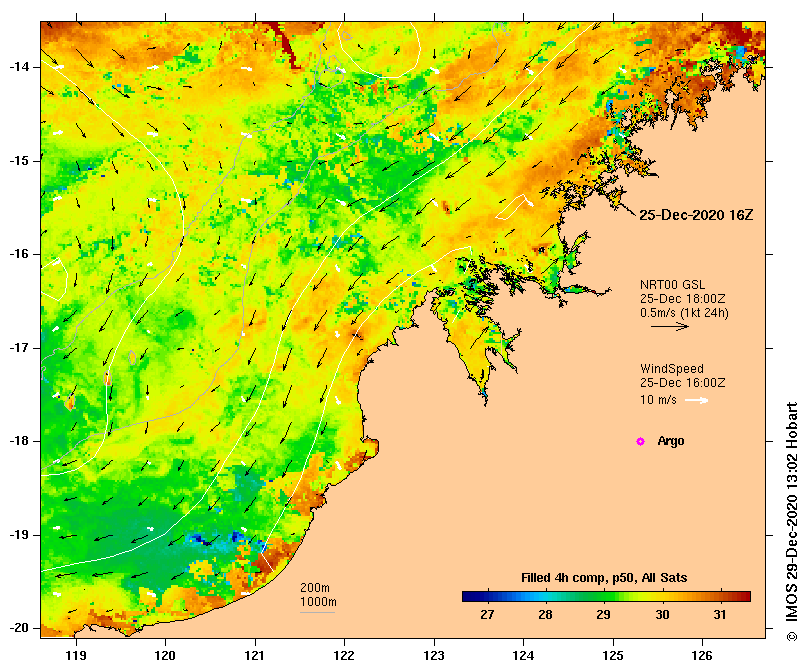Click the longitude label '120'

165,655
